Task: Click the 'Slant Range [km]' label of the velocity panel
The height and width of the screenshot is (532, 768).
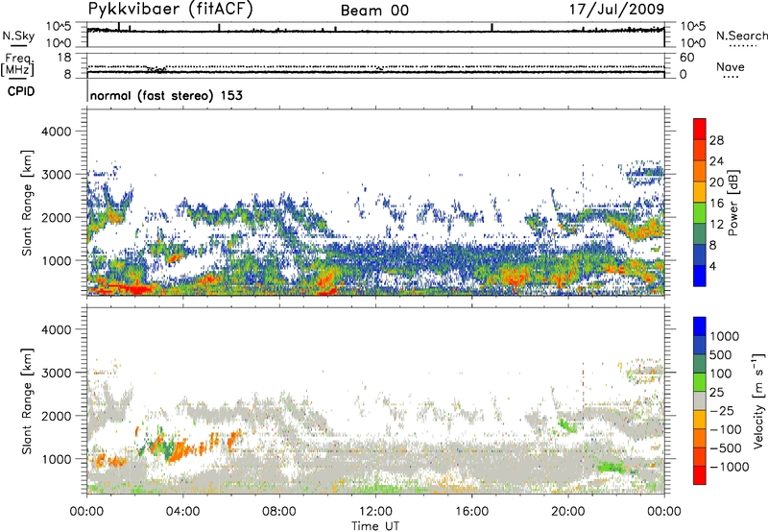Action: coord(27,401)
